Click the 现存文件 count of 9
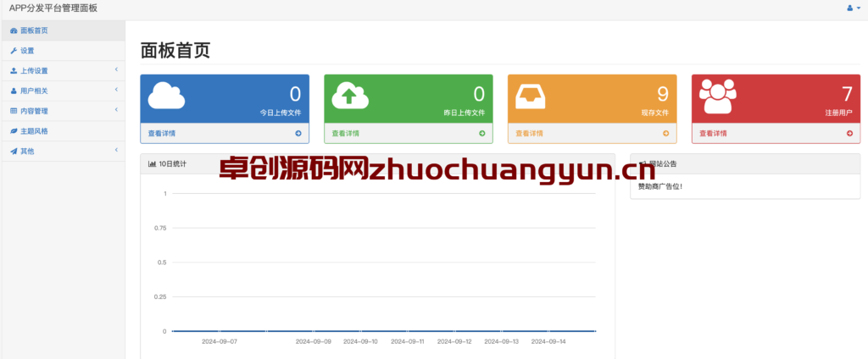The height and width of the screenshot is (359, 868). pyautogui.click(x=663, y=95)
